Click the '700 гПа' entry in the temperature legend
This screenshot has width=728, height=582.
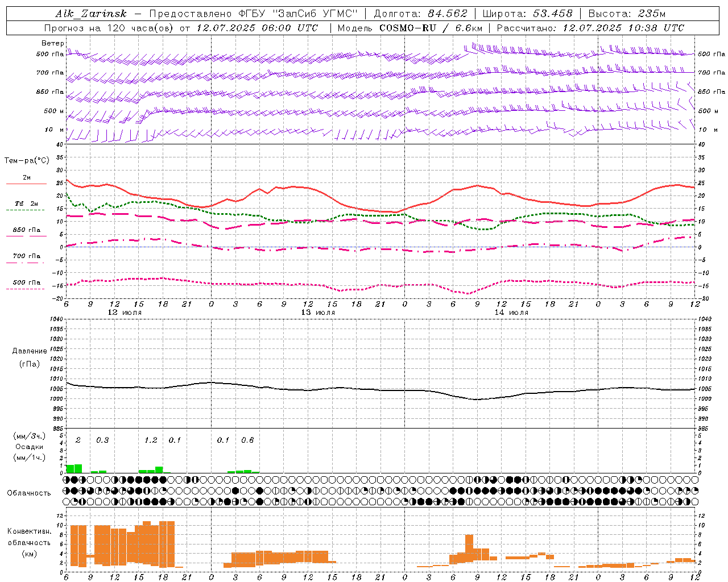(x=26, y=256)
